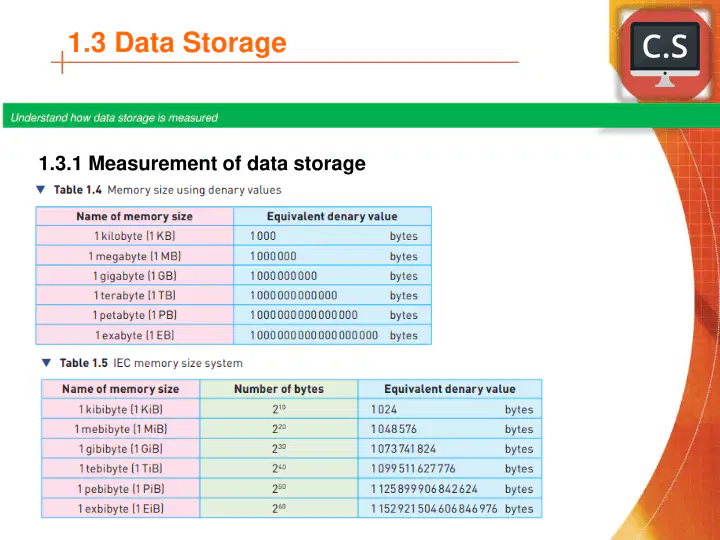
Task: Select the '1 megabyte (1 MB)' cell
Action: coord(135,256)
